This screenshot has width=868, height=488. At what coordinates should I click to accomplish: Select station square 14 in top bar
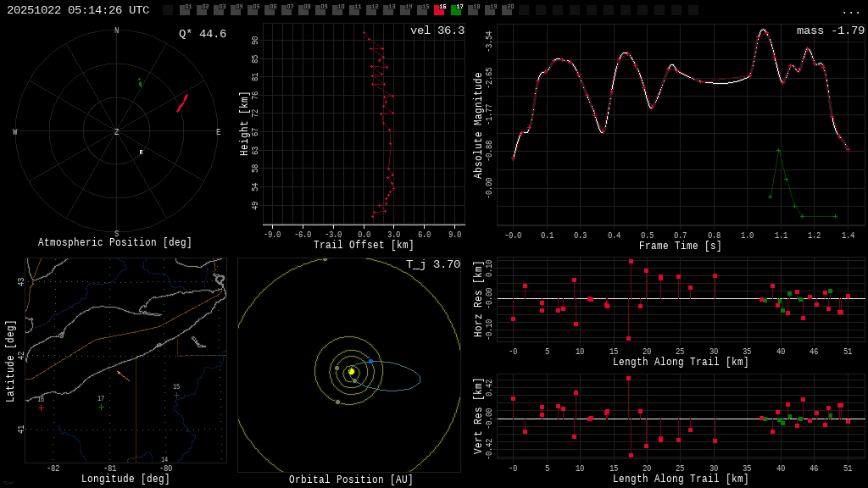coord(405,9)
